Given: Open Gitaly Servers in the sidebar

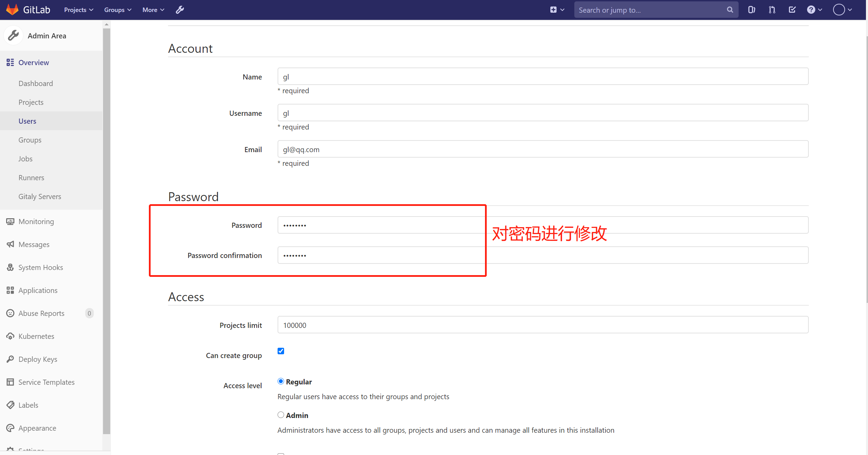Looking at the screenshot, I should tap(40, 196).
